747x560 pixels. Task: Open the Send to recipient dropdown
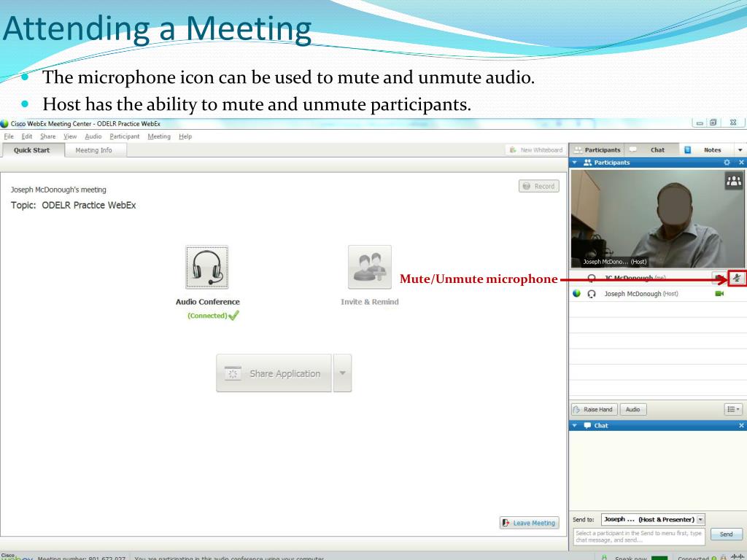pyautogui.click(x=701, y=519)
